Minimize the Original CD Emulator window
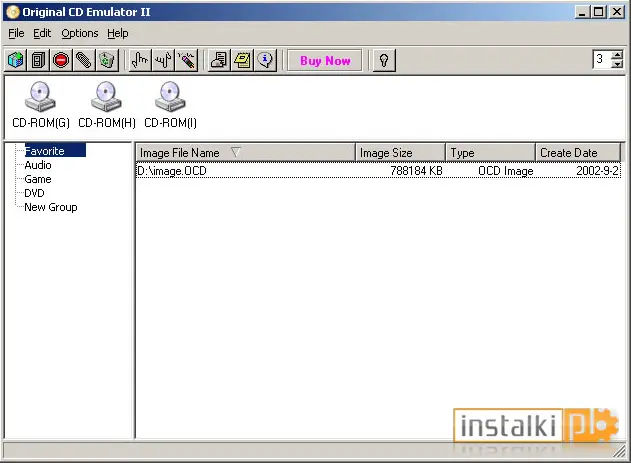The height and width of the screenshot is (463, 631). tap(582, 12)
